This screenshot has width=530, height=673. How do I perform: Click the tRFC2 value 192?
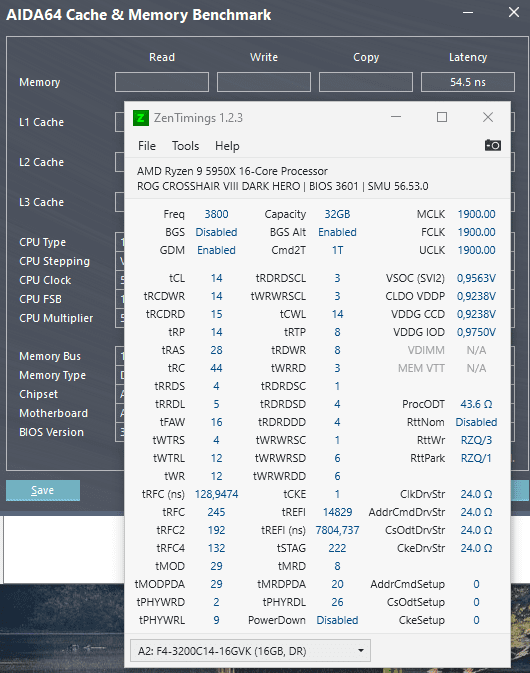click(216, 531)
